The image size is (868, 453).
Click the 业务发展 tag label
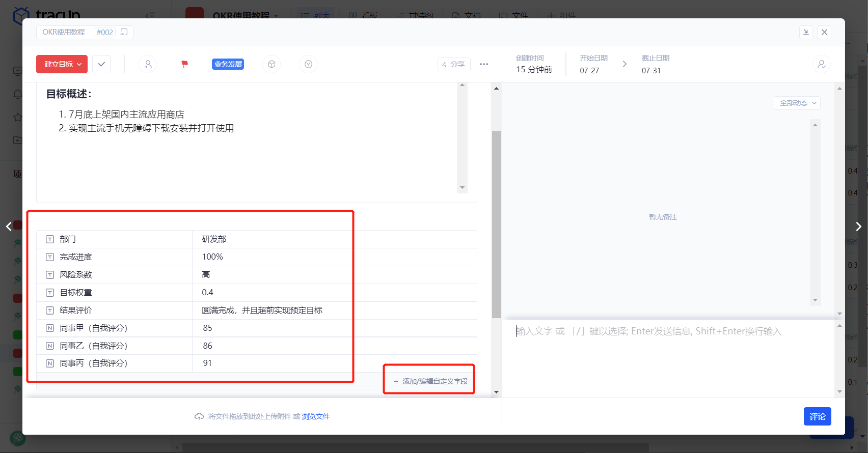[x=228, y=64]
